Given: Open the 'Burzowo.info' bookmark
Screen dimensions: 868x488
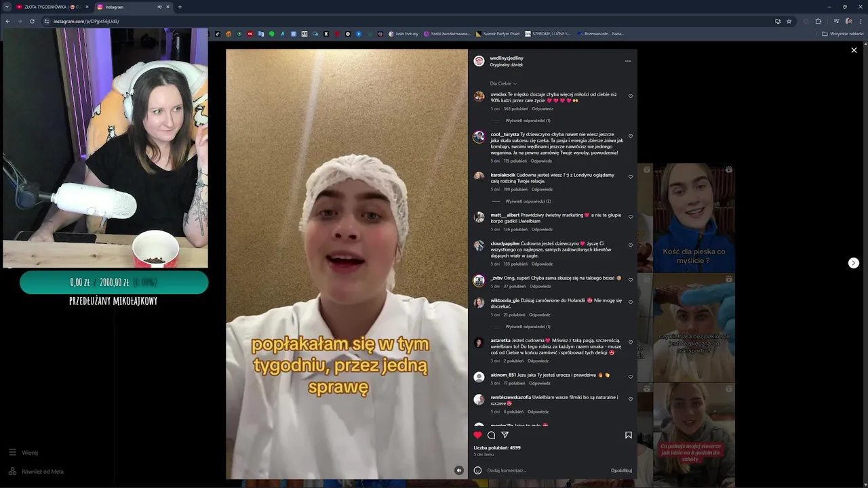Looking at the screenshot, I should coord(601,34).
